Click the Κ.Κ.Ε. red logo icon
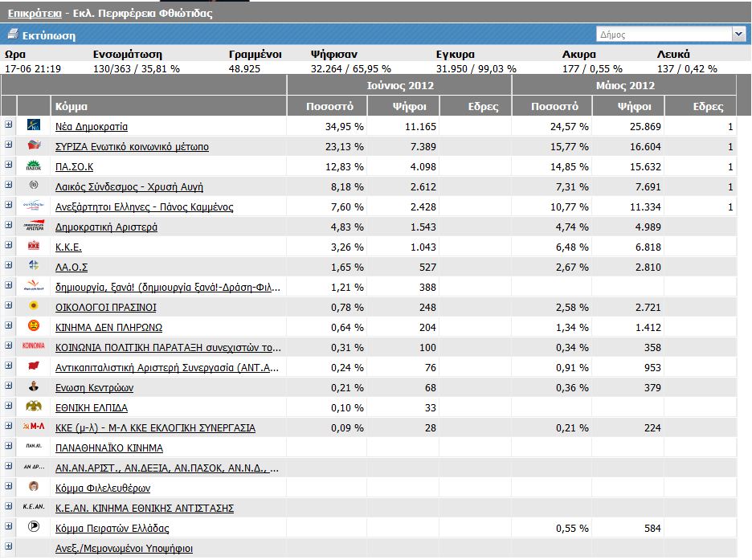This screenshot has height=560, width=752. coord(34,247)
